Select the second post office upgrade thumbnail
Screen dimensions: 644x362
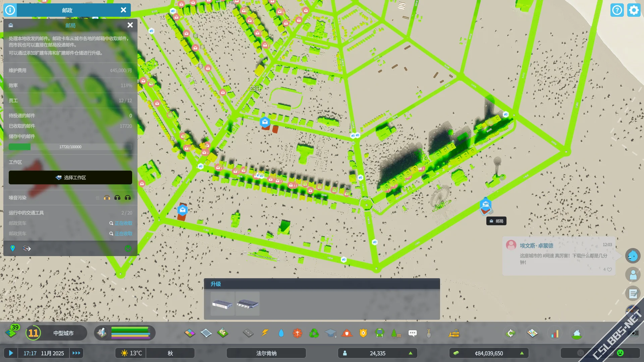pyautogui.click(x=248, y=304)
